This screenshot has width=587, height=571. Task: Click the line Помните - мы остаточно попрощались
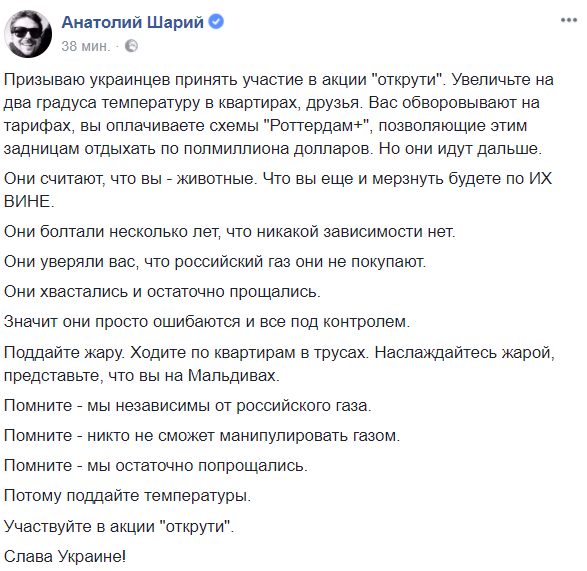pyautogui.click(x=156, y=465)
